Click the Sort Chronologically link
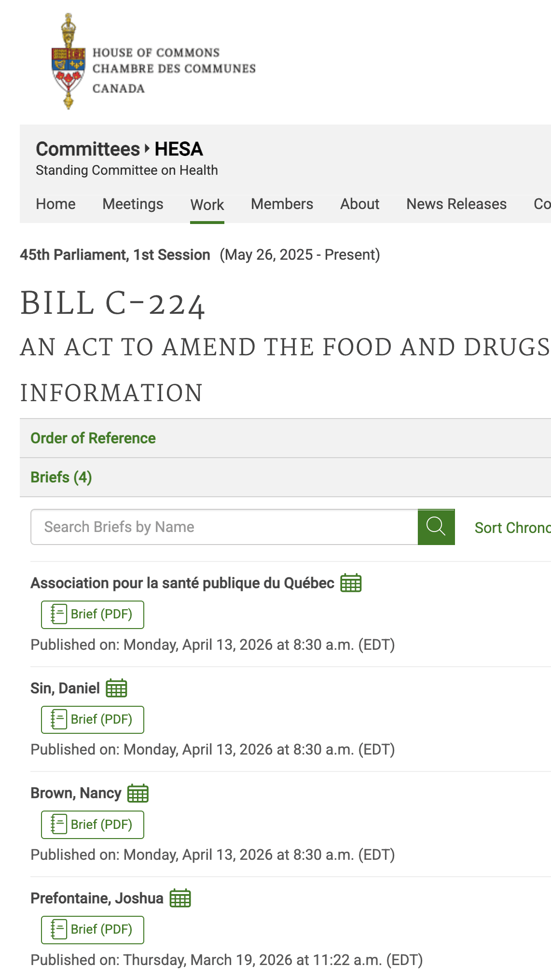The width and height of the screenshot is (551, 980). point(512,528)
